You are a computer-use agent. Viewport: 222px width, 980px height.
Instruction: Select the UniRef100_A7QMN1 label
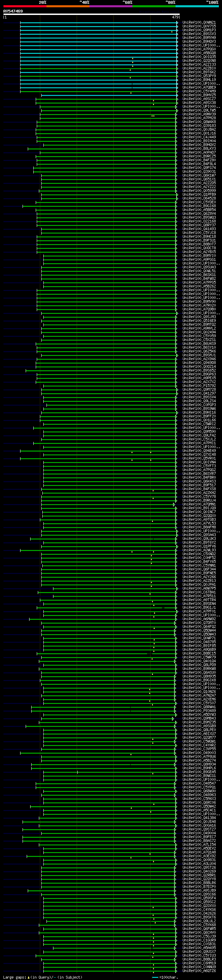[199, 504]
